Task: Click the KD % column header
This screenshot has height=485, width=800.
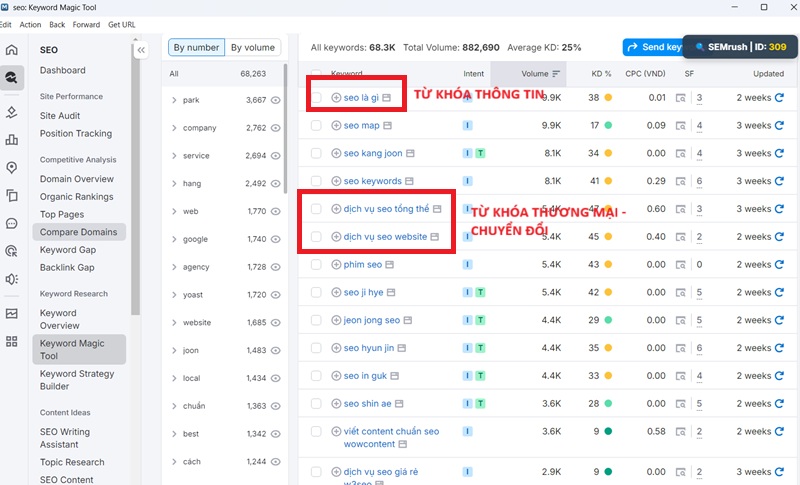Action: [x=601, y=74]
